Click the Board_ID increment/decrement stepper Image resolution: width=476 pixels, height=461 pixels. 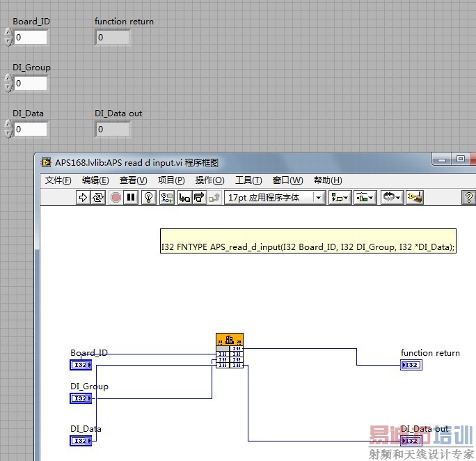pyautogui.click(x=8, y=37)
